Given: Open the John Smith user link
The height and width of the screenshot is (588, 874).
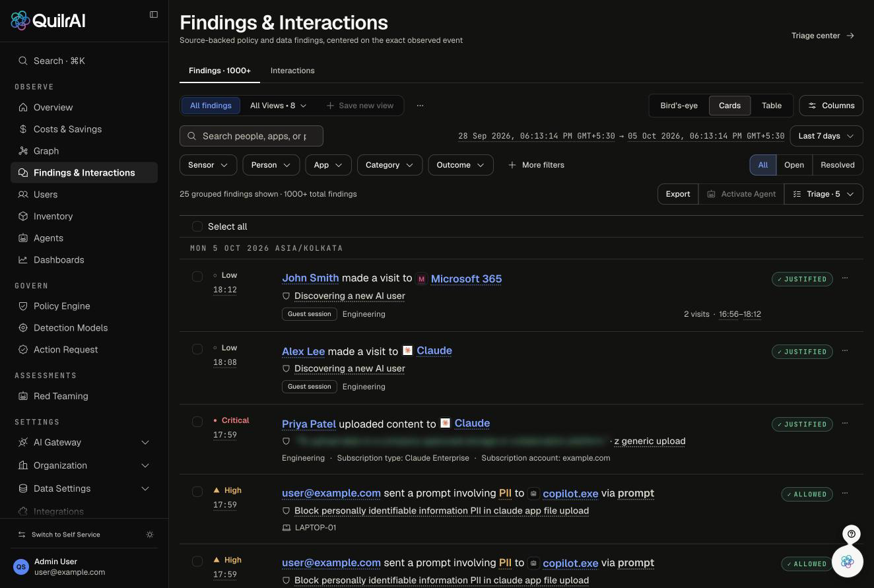Looking at the screenshot, I should [x=310, y=278].
